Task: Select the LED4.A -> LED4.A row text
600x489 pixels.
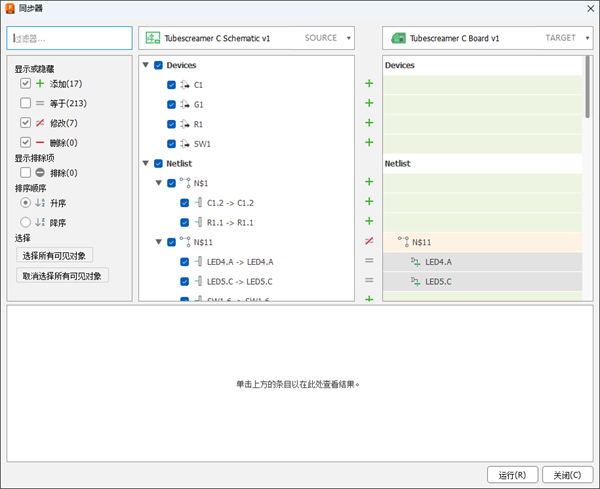Action: pyautogui.click(x=240, y=262)
